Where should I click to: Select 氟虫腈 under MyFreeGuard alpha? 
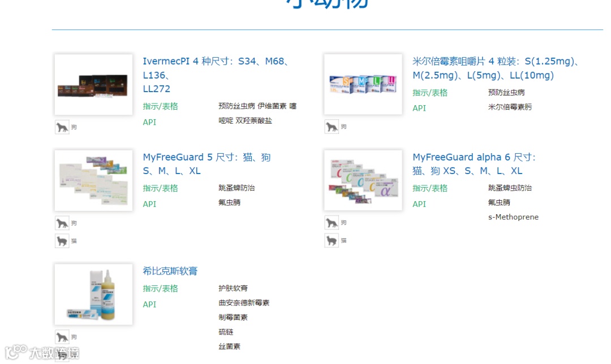pyautogui.click(x=499, y=202)
